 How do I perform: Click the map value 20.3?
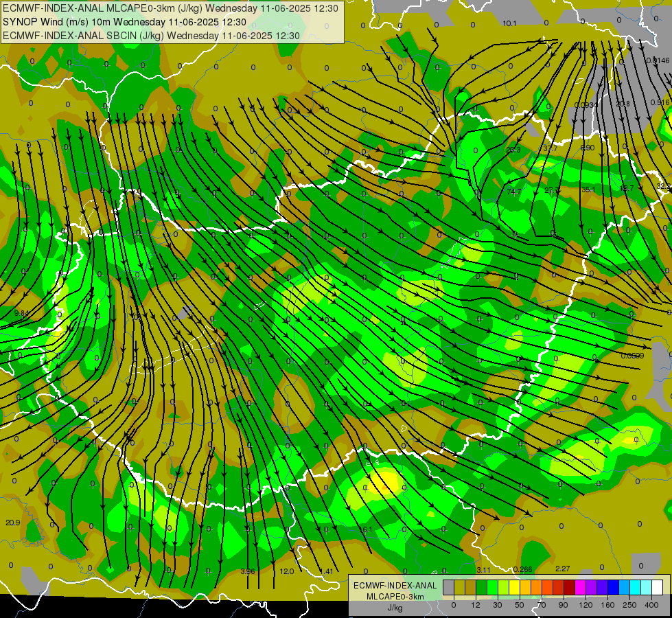tap(513, 150)
